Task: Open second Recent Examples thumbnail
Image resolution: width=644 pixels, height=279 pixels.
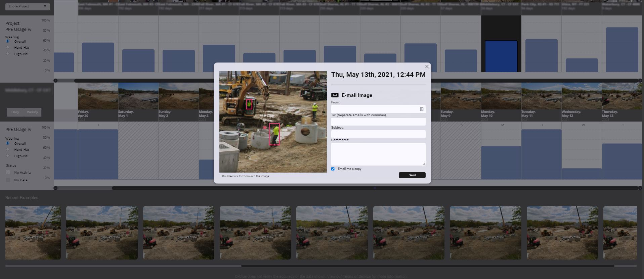Action: point(102,233)
